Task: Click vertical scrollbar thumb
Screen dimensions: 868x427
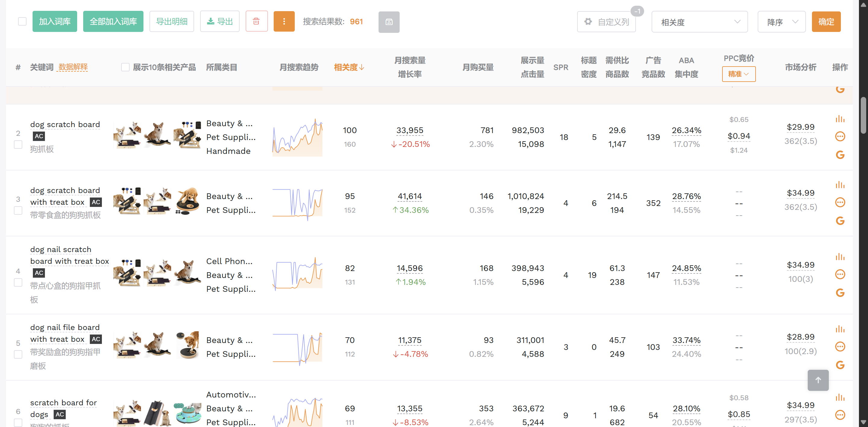Action: coord(863,116)
